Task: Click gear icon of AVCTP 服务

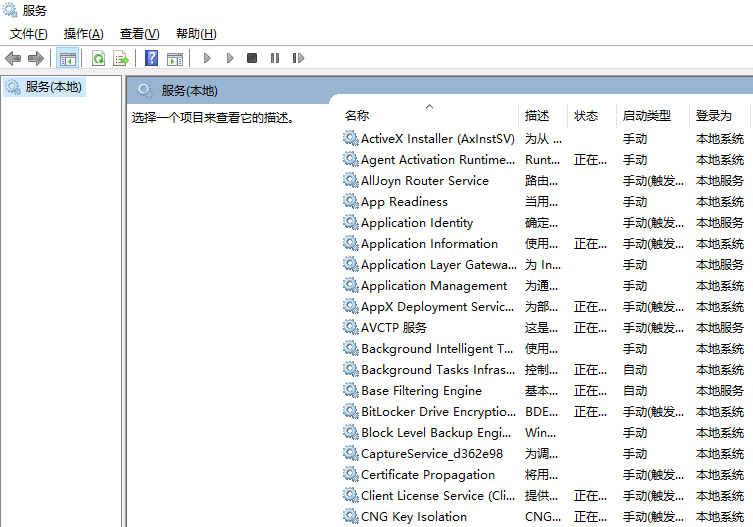Action: [351, 328]
